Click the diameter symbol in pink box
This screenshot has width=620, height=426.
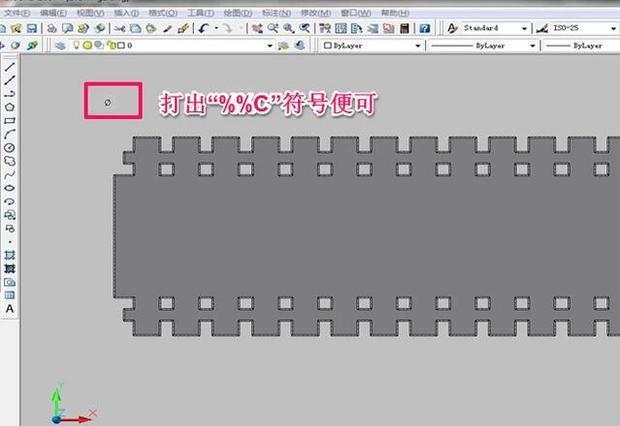click(108, 101)
